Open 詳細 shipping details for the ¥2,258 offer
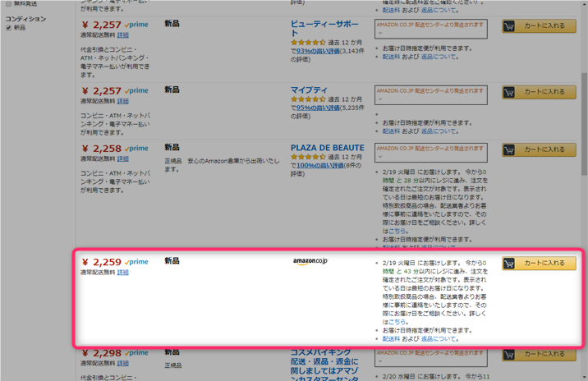The image size is (588, 381). 122,159
